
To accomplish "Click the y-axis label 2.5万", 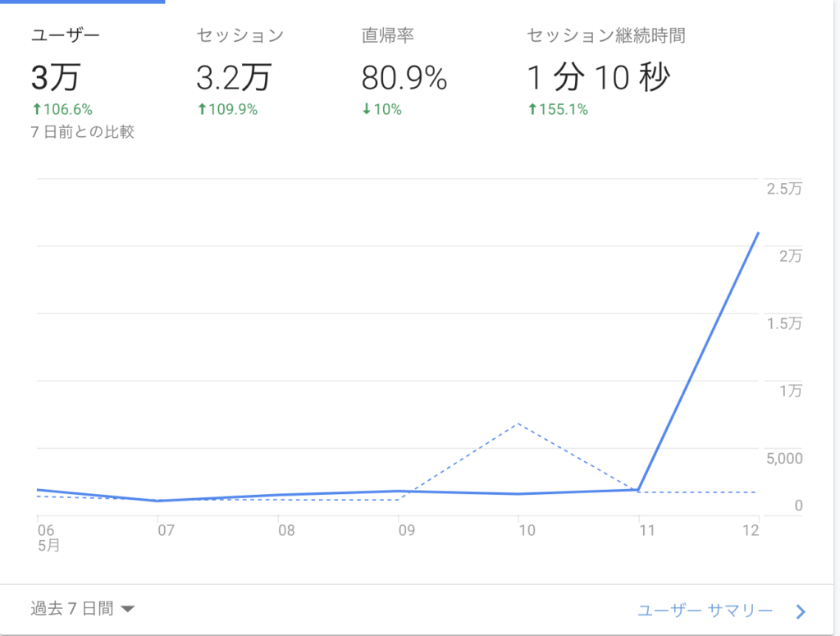I will 784,189.
